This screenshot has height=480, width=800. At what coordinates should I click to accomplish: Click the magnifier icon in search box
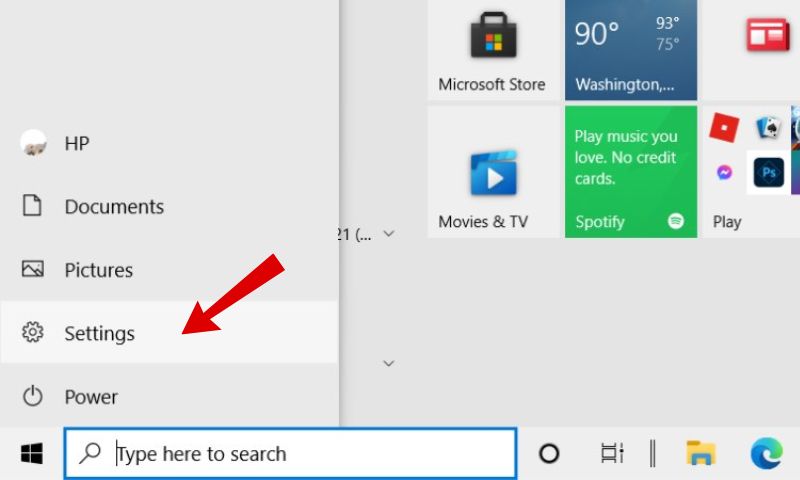pos(90,453)
